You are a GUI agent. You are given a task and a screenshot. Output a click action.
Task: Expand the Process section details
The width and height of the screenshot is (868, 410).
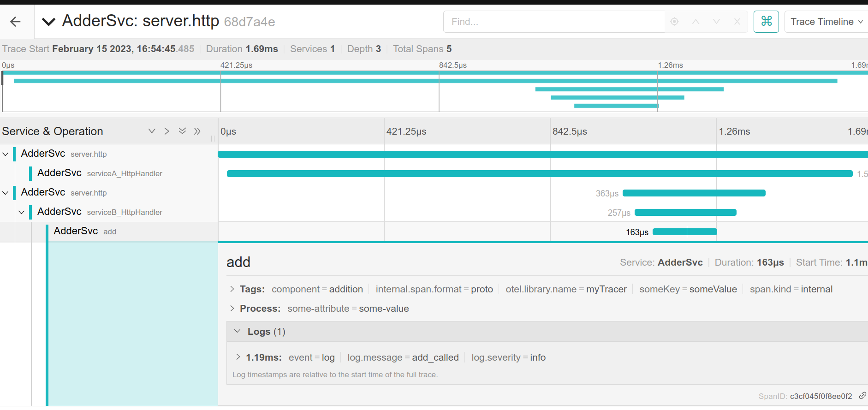(232, 309)
